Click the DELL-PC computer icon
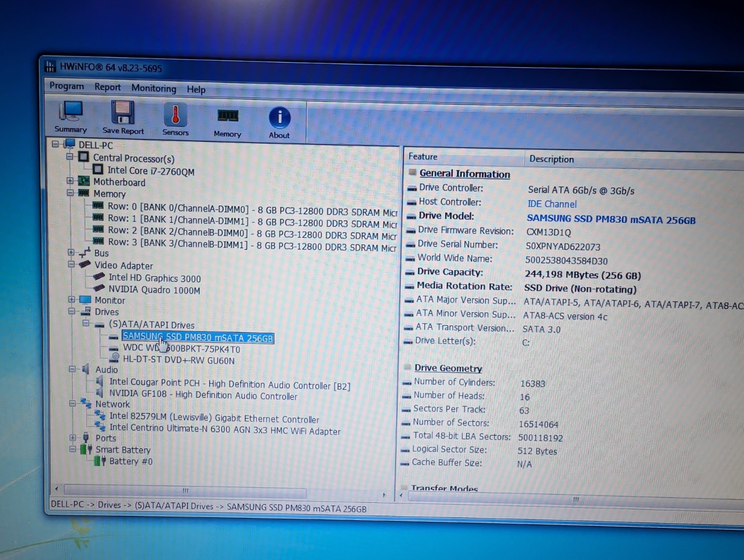 coord(70,144)
